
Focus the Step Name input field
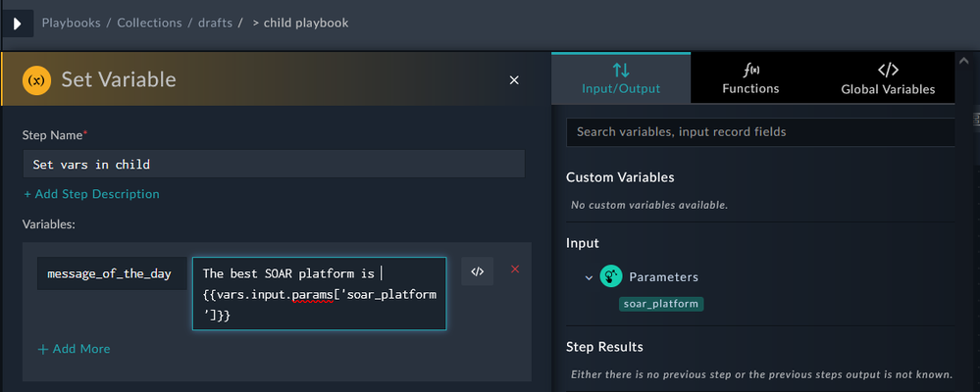pyautogui.click(x=273, y=164)
